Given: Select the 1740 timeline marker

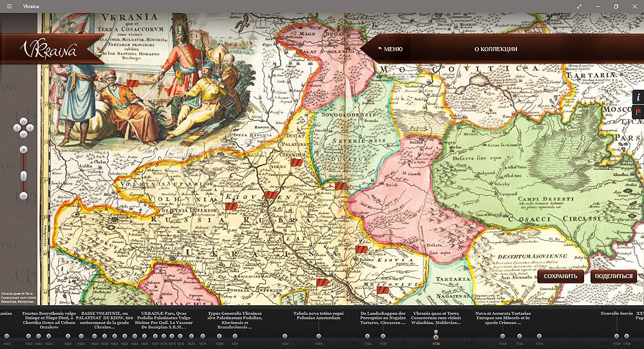Looking at the screenshot, I should 503,336.
